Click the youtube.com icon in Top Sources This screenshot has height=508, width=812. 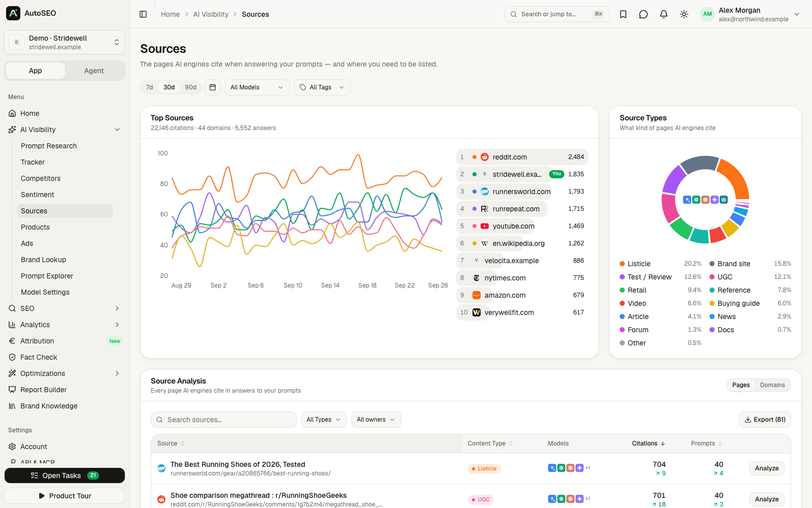485,226
